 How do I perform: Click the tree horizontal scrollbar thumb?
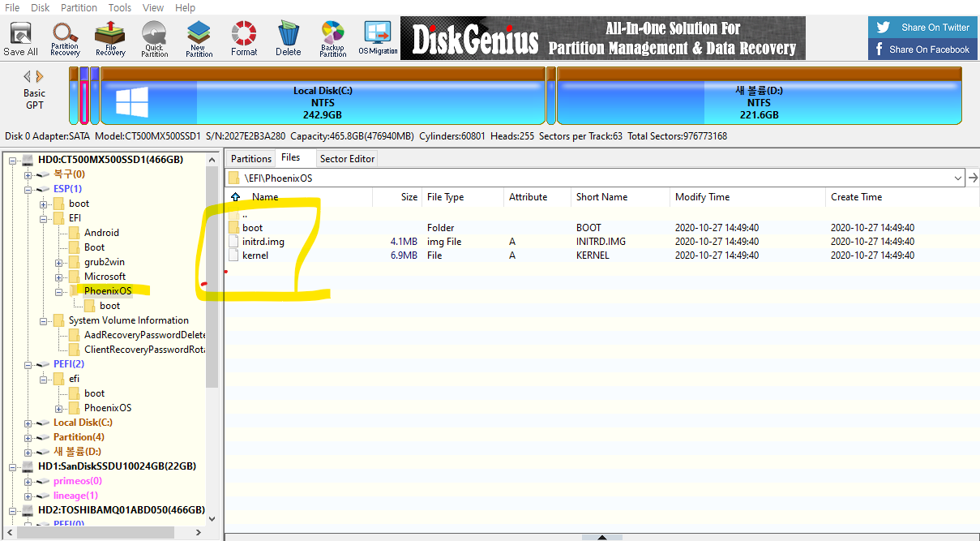pos(96,532)
